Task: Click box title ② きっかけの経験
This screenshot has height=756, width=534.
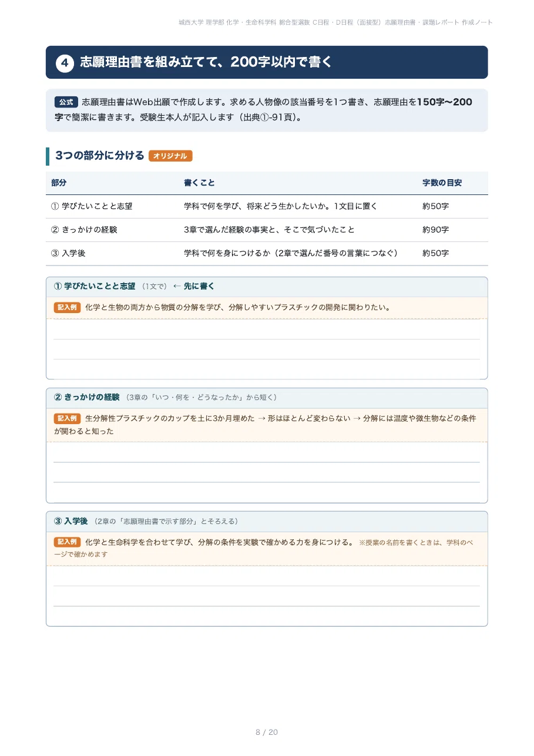Action: (x=86, y=398)
